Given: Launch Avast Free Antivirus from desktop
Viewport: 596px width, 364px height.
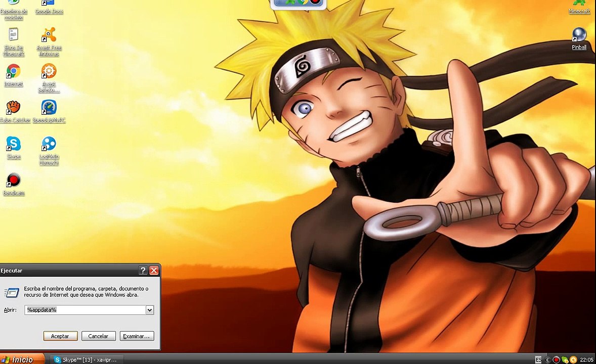Looking at the screenshot, I should pyautogui.click(x=49, y=41).
